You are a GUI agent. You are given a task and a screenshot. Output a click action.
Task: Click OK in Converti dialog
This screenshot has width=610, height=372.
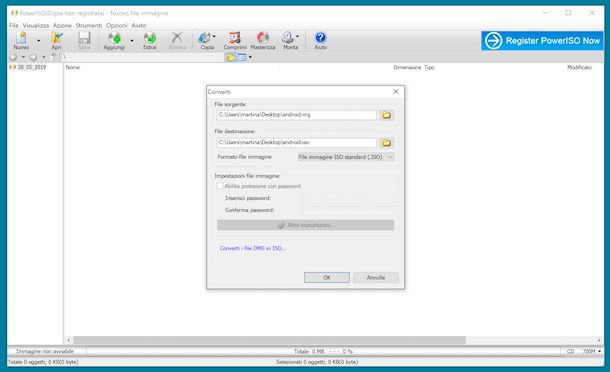click(327, 277)
